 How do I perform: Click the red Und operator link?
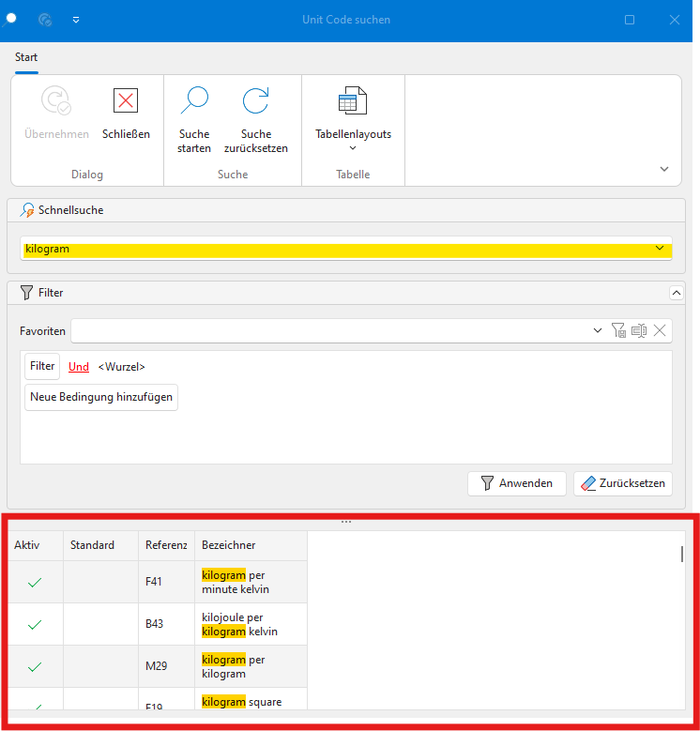click(x=79, y=367)
